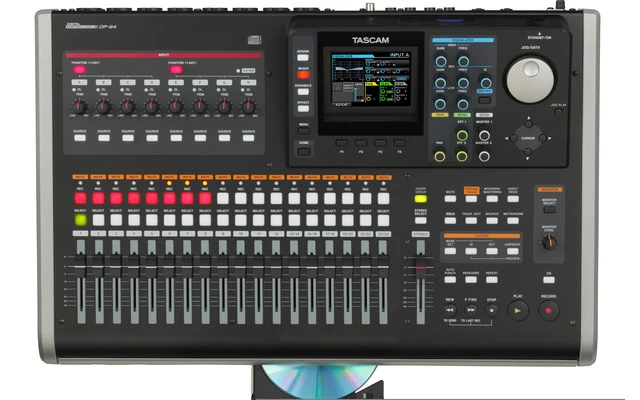
Task: Push the DYNAMICS button beside the display
Action: coord(303,92)
